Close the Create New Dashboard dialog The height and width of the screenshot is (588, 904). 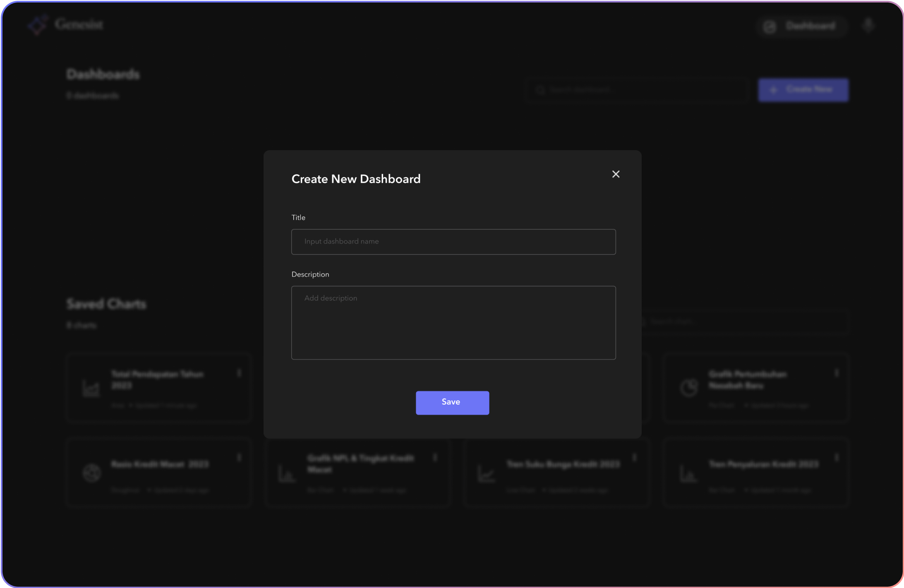[616, 174]
